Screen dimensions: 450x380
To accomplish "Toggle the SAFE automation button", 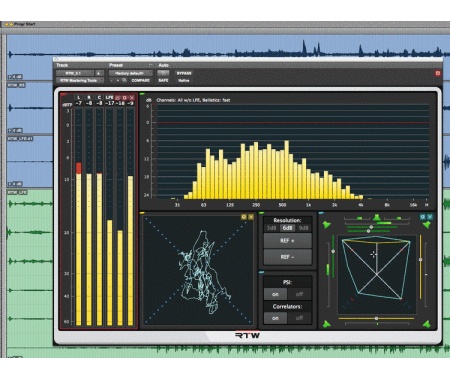I will 163,80.
